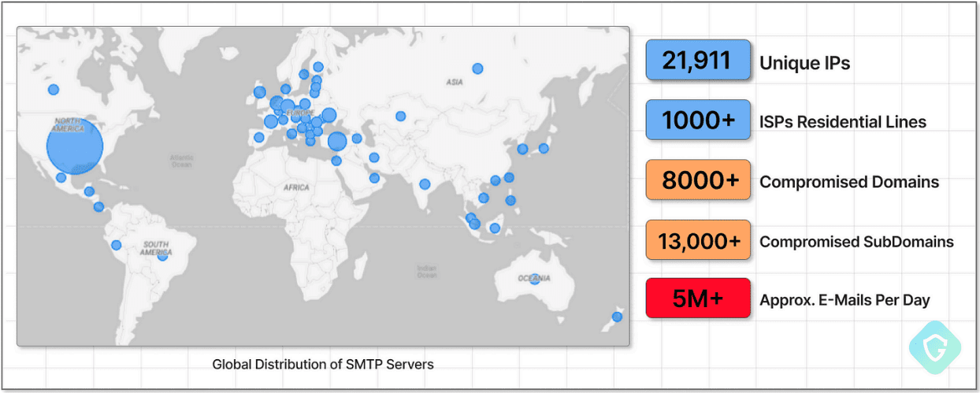Viewport: 980px width, 393px height.
Task: Select the server marker on New Zealand
Action: [617, 317]
